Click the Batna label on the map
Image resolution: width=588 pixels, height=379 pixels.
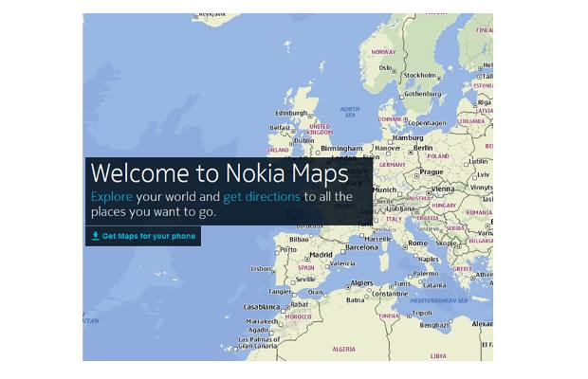click(x=355, y=300)
